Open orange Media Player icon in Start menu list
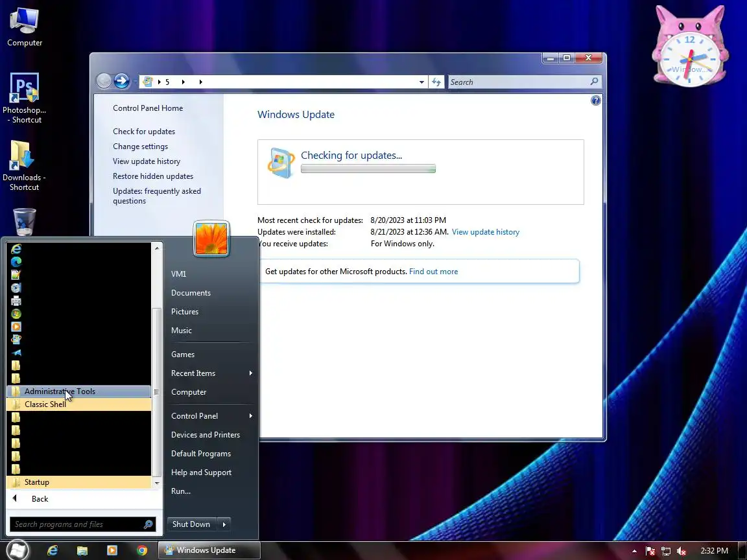The width and height of the screenshot is (747, 560). tap(16, 327)
